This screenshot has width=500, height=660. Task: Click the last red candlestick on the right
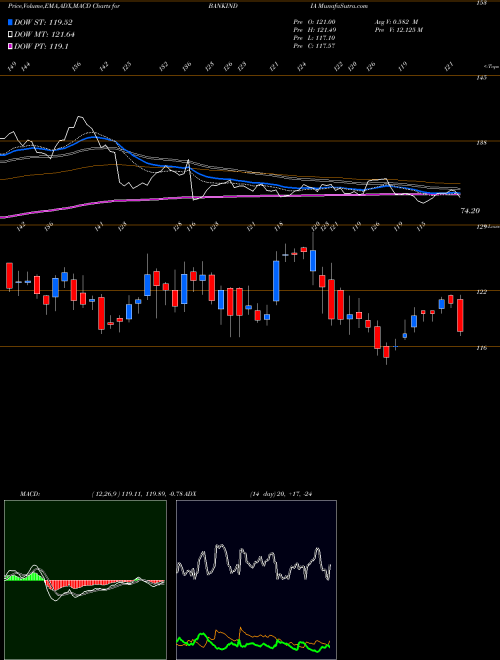(x=460, y=315)
